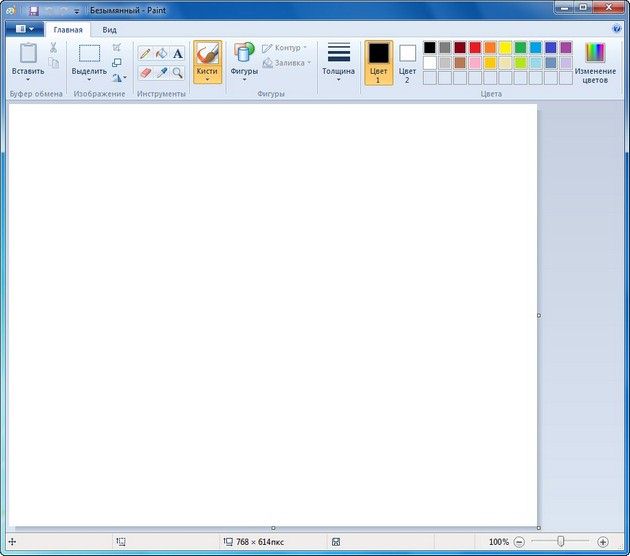Click the Help question mark icon

[616, 29]
